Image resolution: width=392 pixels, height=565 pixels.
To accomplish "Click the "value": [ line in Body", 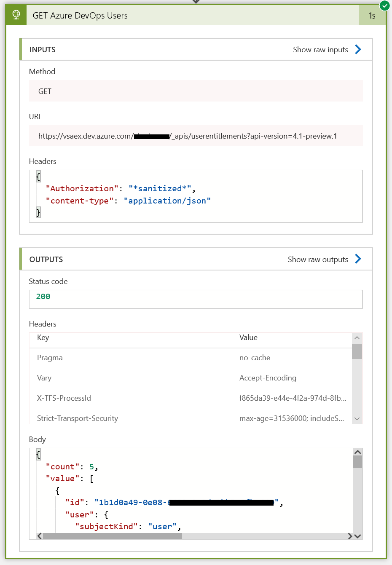I will 70,478.
